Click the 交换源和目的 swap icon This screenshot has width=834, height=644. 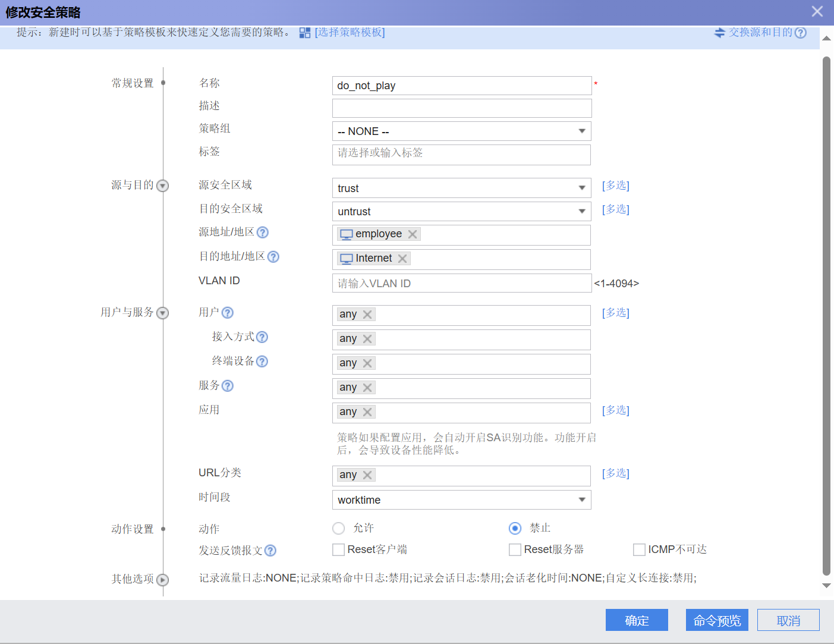pos(719,33)
